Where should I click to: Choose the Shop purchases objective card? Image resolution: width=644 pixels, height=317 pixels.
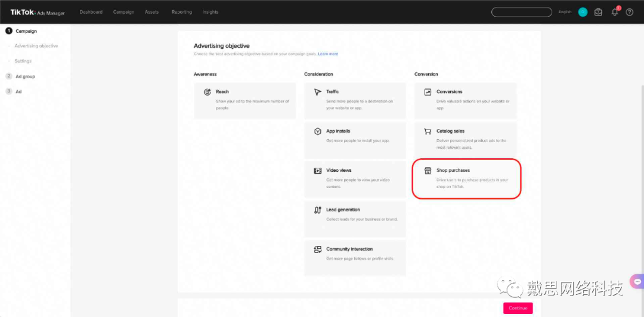click(466, 179)
